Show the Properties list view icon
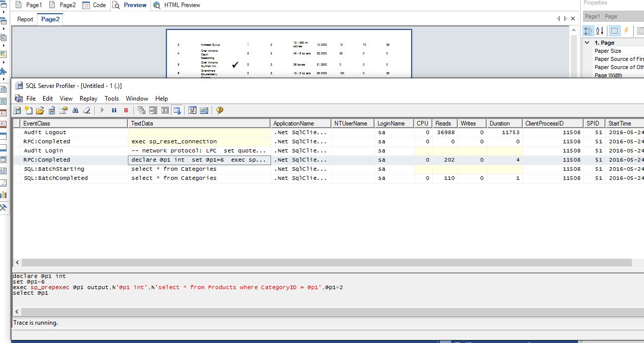The width and height of the screenshot is (644, 343). point(615,30)
